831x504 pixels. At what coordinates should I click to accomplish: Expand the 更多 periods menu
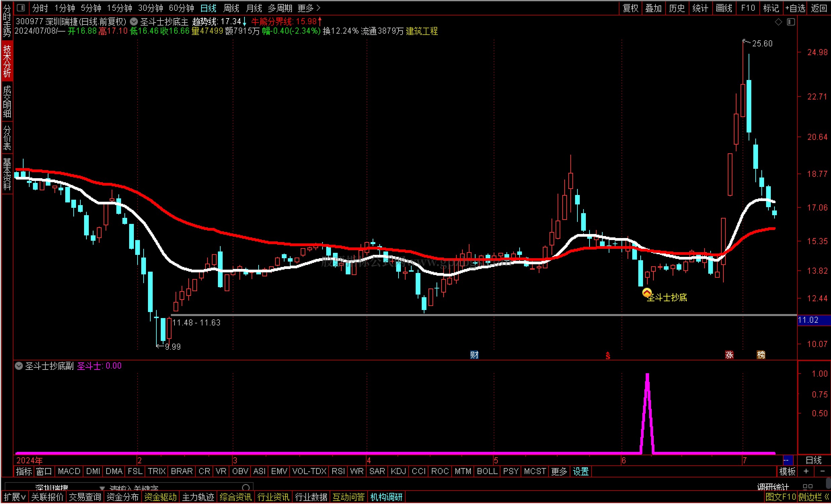click(309, 8)
